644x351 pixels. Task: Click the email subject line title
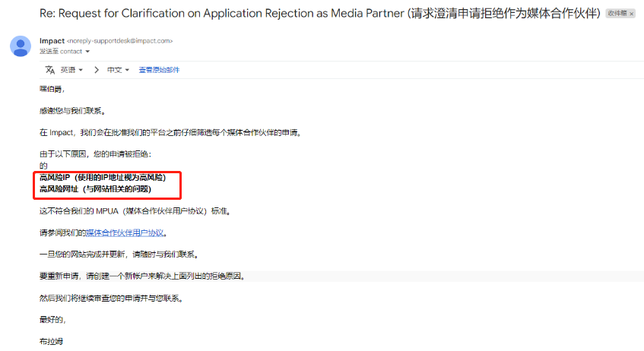pos(319,14)
